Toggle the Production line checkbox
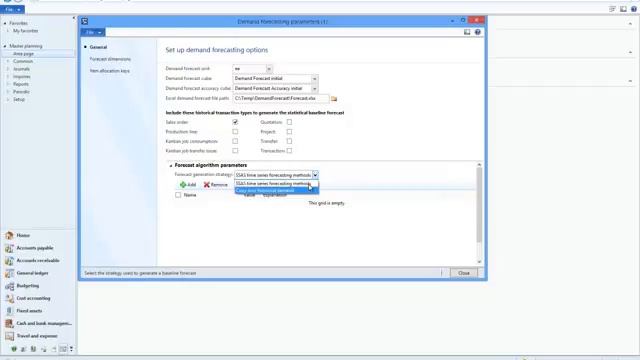Viewport: 640px width, 360px height. [x=235, y=132]
